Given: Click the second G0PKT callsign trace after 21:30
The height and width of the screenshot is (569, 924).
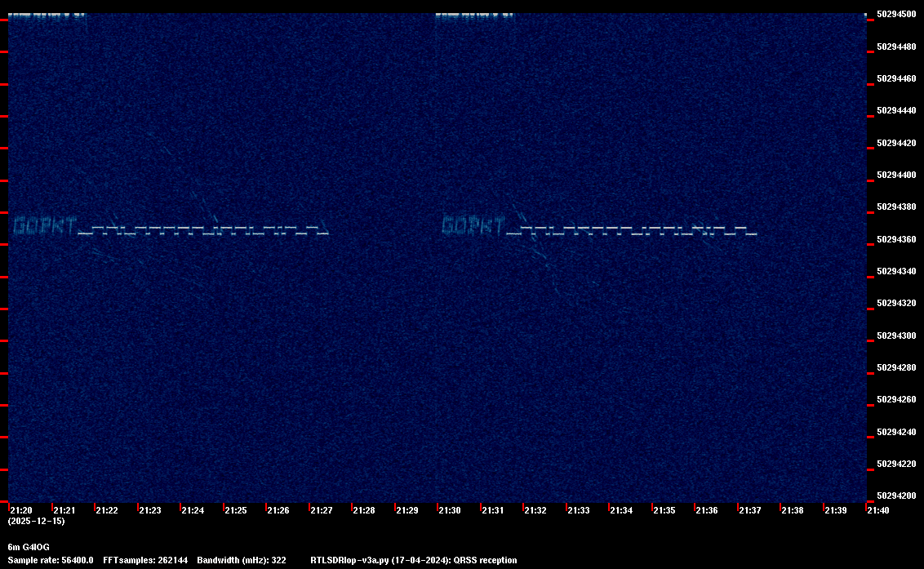Looking at the screenshot, I should tap(474, 226).
